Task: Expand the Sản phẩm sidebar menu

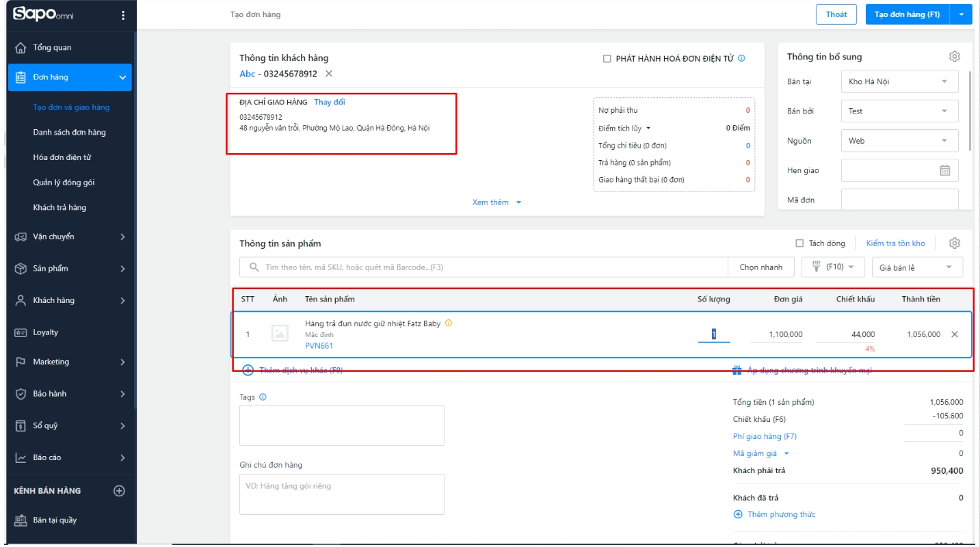Action: 123,269
